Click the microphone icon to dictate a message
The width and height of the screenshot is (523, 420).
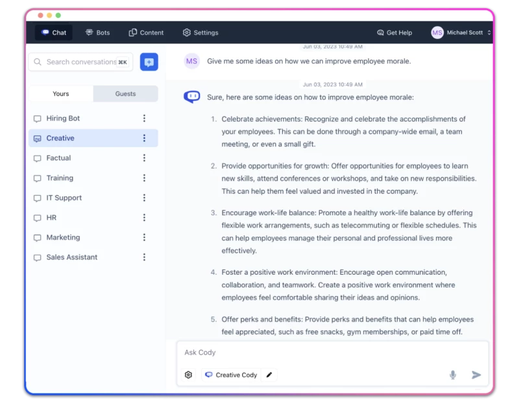coord(453,374)
